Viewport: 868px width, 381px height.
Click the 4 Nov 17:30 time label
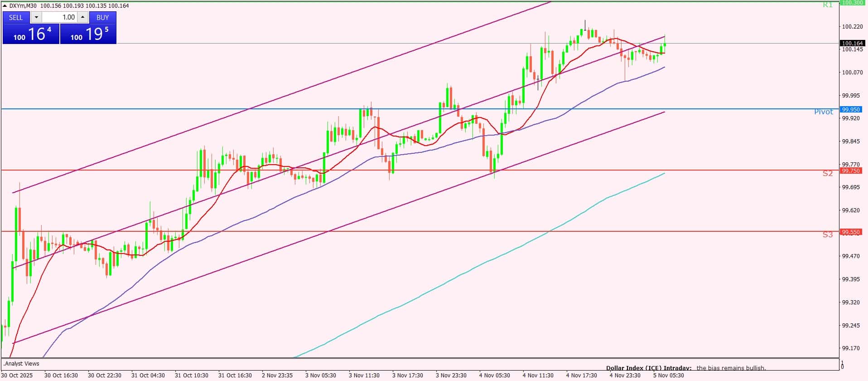click(x=581, y=376)
